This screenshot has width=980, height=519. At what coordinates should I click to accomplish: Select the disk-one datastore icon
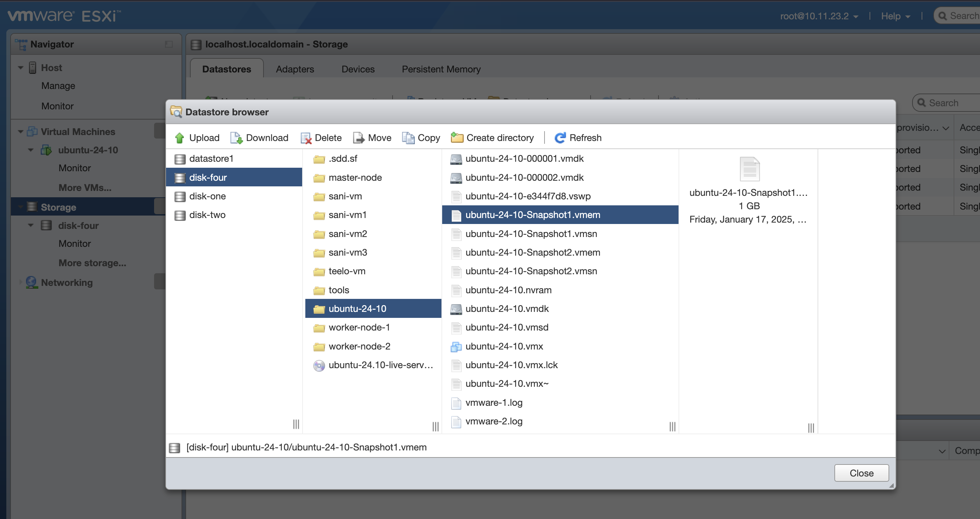pyautogui.click(x=179, y=197)
